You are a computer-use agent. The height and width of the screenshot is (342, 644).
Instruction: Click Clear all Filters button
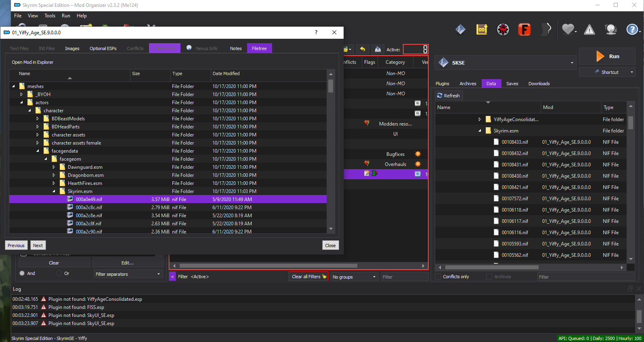(309, 277)
